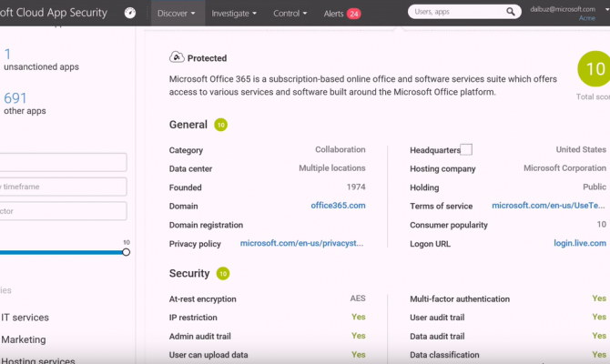
Task: Open the login.live.com Logon URL
Action: click(580, 243)
